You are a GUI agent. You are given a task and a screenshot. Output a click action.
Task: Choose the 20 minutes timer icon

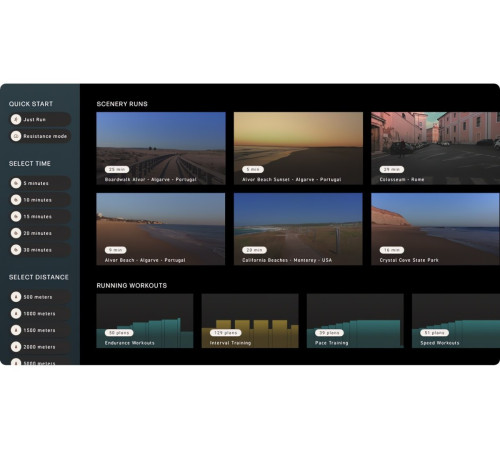click(16, 233)
